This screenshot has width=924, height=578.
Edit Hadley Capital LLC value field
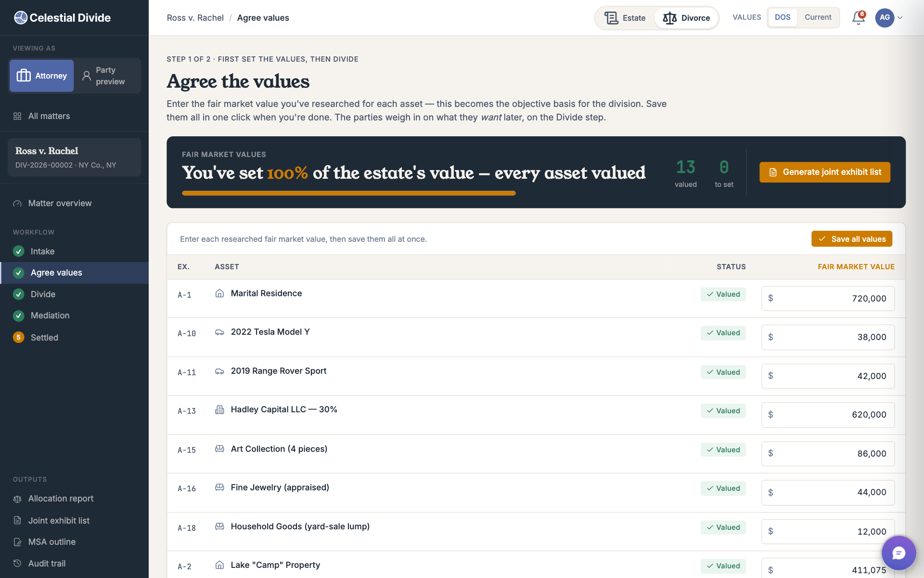(828, 415)
